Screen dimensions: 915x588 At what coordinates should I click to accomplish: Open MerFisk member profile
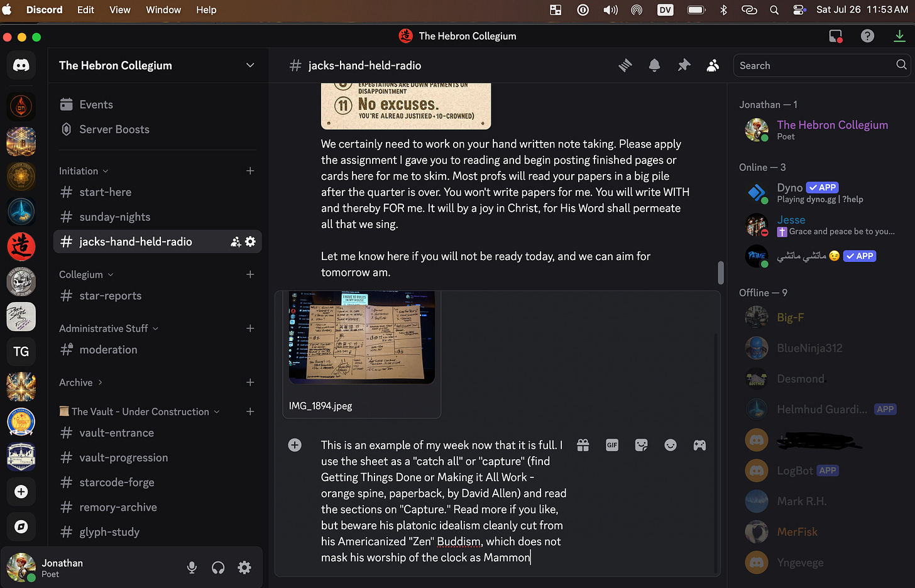click(x=820, y=532)
